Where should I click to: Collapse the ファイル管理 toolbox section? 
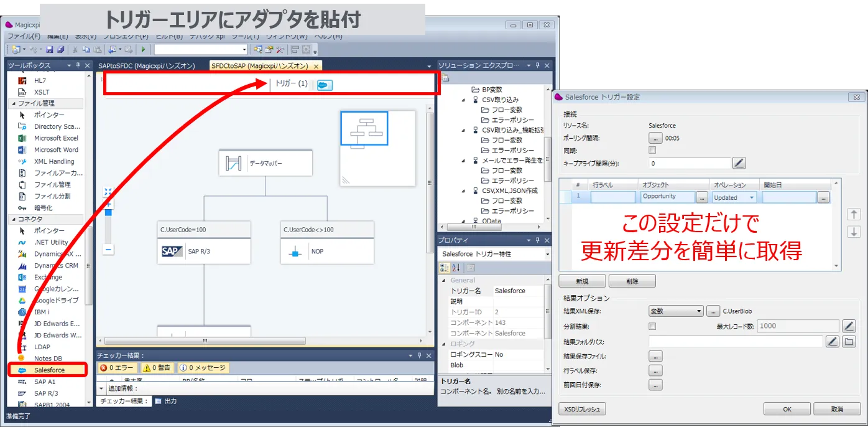(x=14, y=103)
